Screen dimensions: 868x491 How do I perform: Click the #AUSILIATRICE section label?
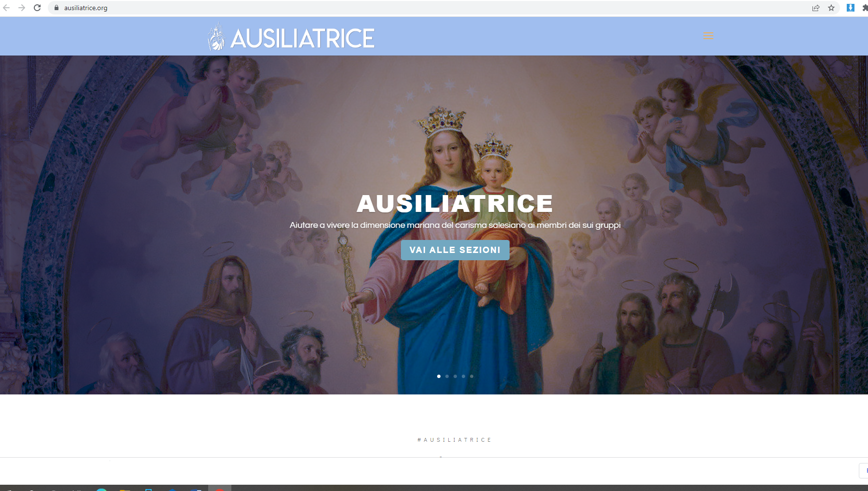(455, 440)
